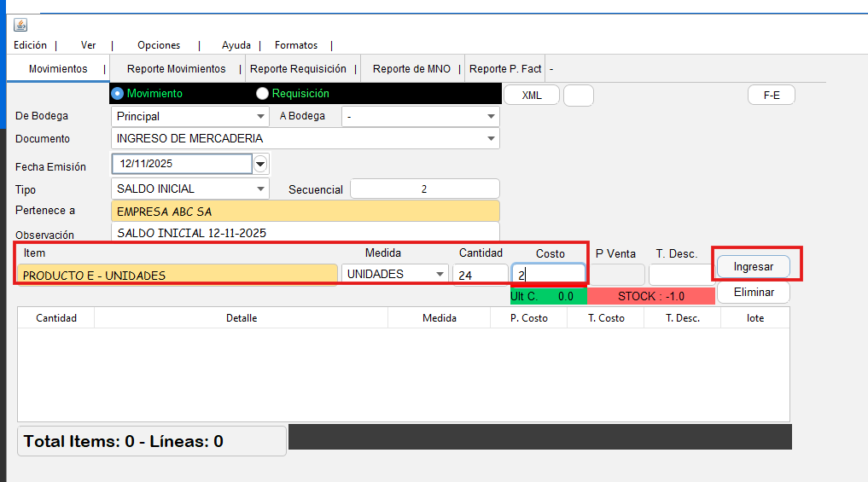868x482 pixels.
Task: Click the Java application icon in title bar
Action: coord(20,25)
